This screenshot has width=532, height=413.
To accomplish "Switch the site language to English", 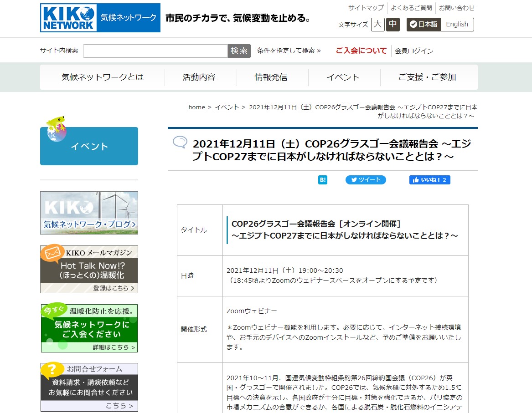I will pos(456,25).
